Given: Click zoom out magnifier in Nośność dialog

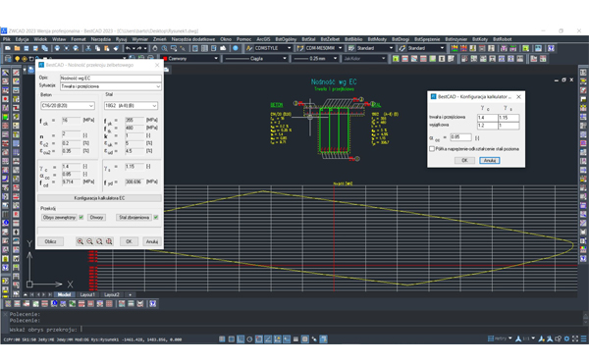Looking at the screenshot, I should click(x=89, y=241).
